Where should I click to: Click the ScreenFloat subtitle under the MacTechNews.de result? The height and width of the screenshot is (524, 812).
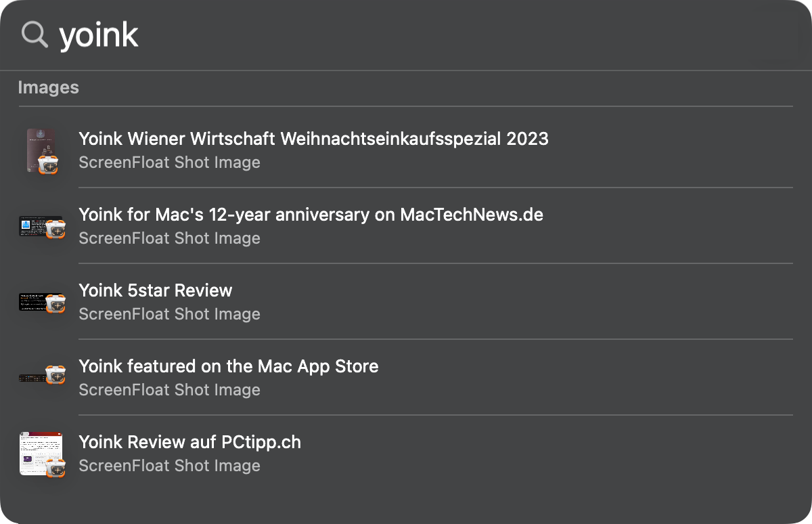coord(169,238)
